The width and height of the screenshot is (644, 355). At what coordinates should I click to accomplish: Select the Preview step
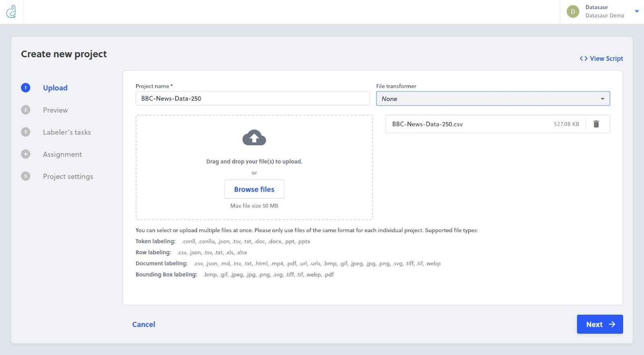[x=56, y=110]
